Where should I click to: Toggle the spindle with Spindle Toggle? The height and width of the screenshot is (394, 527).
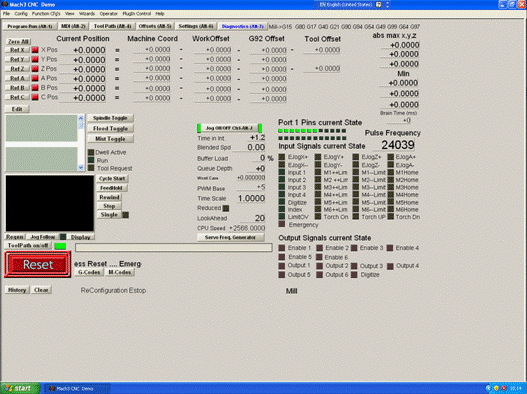[110, 118]
